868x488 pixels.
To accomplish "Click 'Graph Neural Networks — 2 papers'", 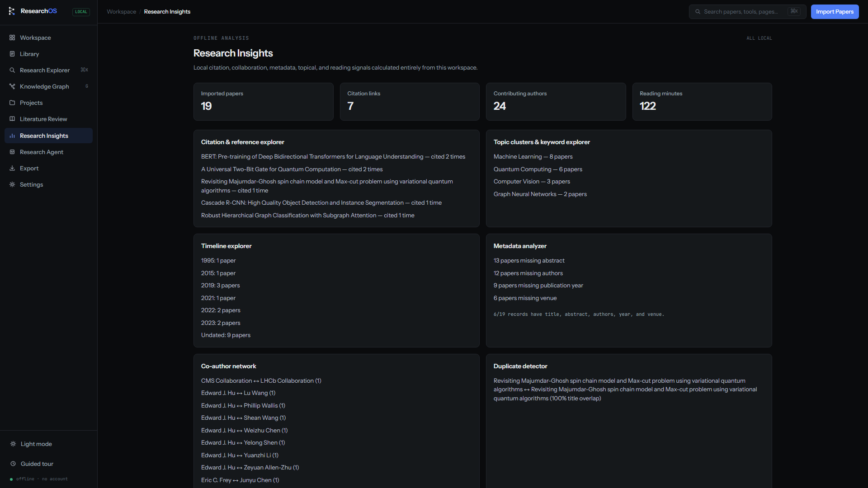I will 540,194.
